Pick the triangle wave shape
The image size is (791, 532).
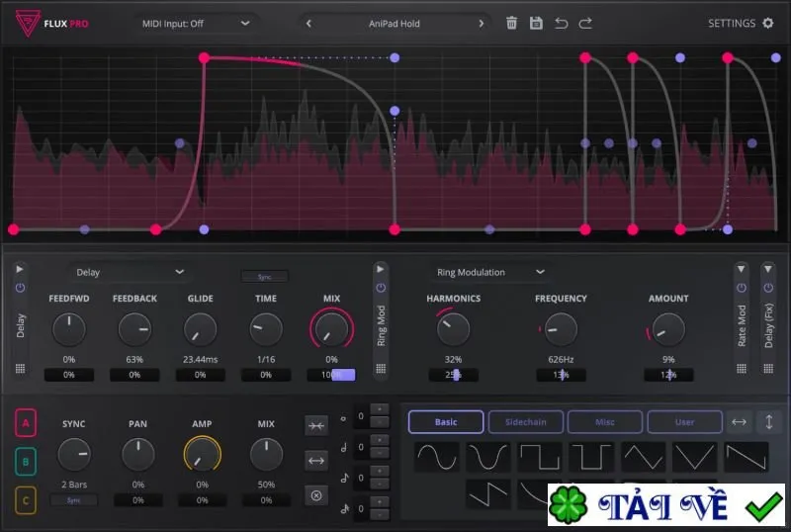tap(644, 457)
